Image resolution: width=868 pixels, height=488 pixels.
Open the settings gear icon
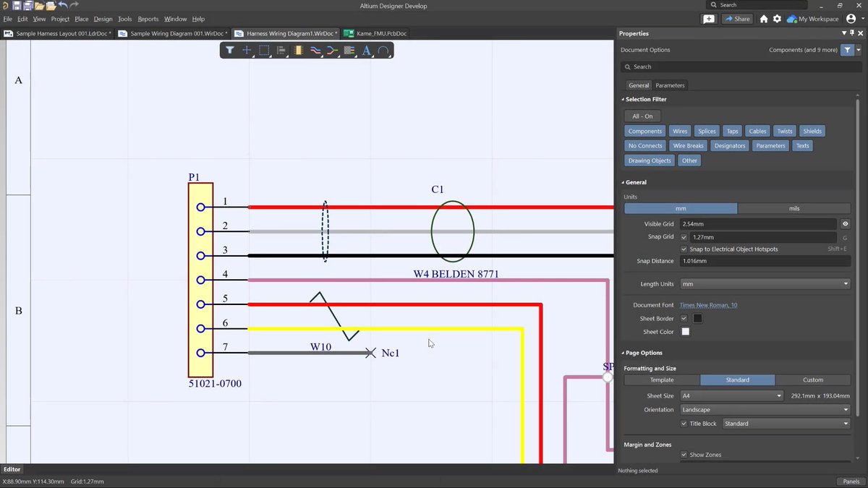777,19
